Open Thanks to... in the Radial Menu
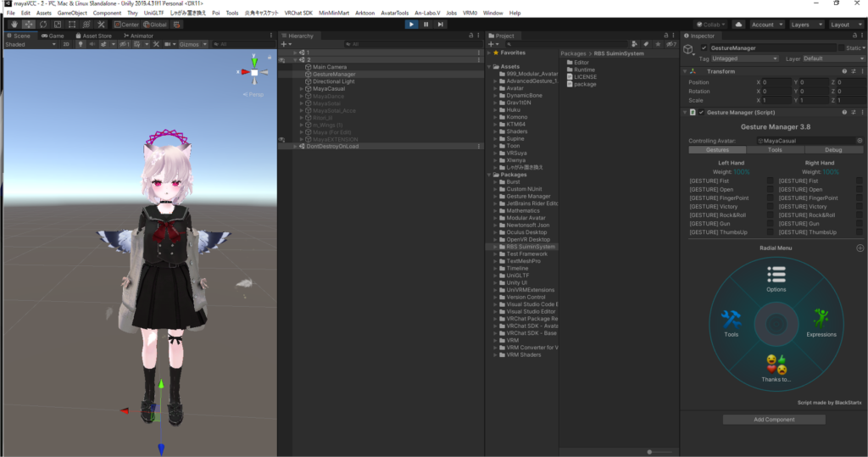 [776, 368]
